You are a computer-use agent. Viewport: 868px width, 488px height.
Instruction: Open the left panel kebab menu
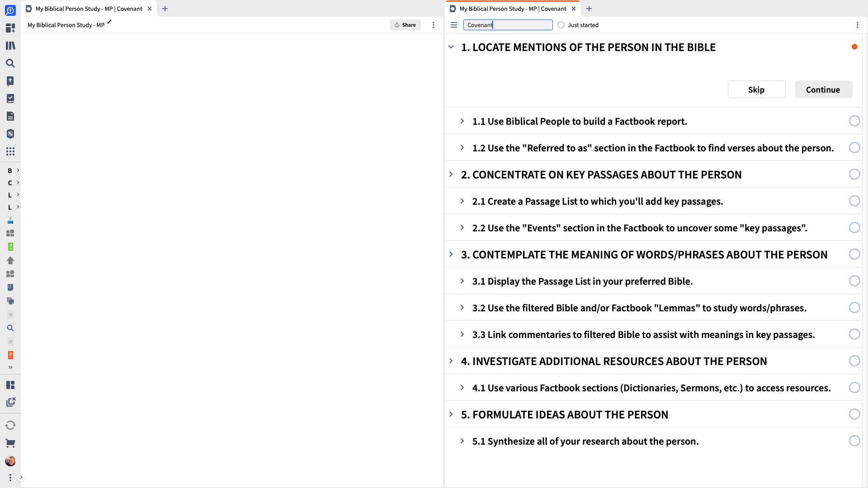pyautogui.click(x=433, y=25)
